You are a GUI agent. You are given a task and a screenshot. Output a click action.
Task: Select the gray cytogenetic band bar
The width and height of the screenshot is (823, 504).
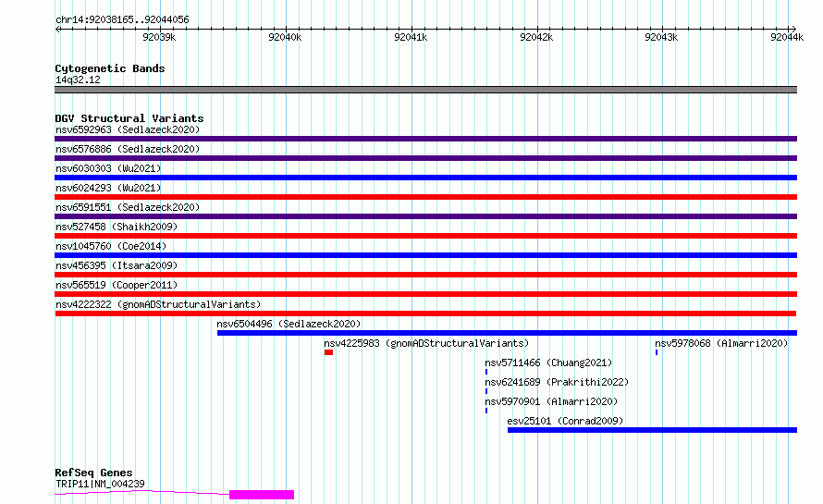point(425,90)
